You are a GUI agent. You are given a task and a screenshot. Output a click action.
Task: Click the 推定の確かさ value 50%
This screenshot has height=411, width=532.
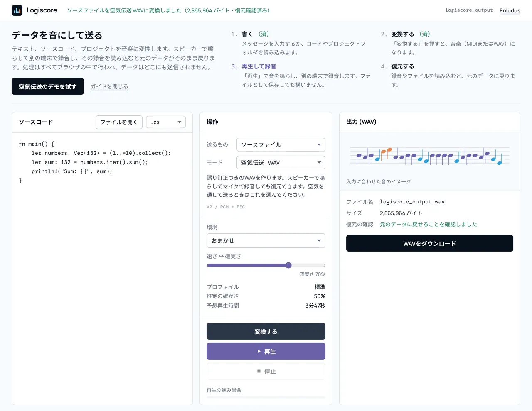click(320, 296)
